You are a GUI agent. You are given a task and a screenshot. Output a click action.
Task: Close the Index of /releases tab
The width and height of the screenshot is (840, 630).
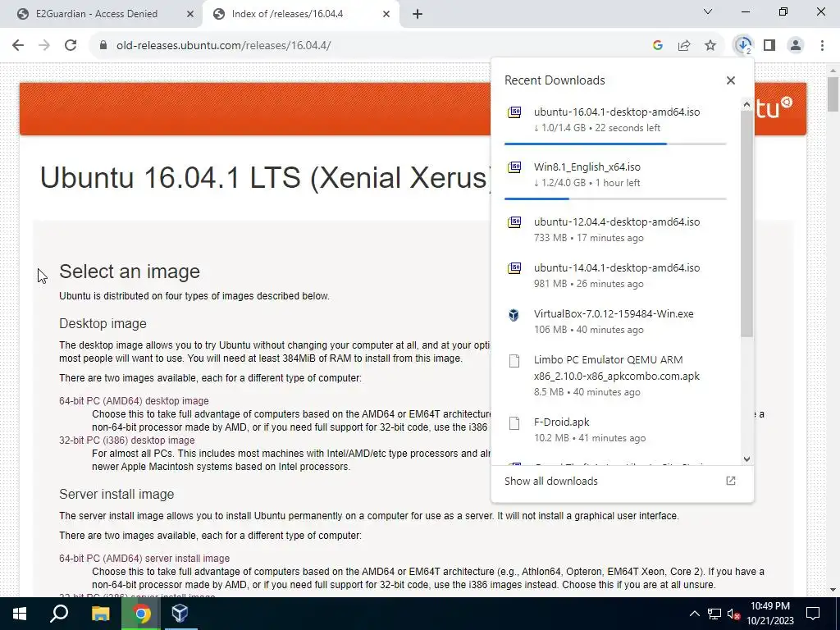click(386, 14)
